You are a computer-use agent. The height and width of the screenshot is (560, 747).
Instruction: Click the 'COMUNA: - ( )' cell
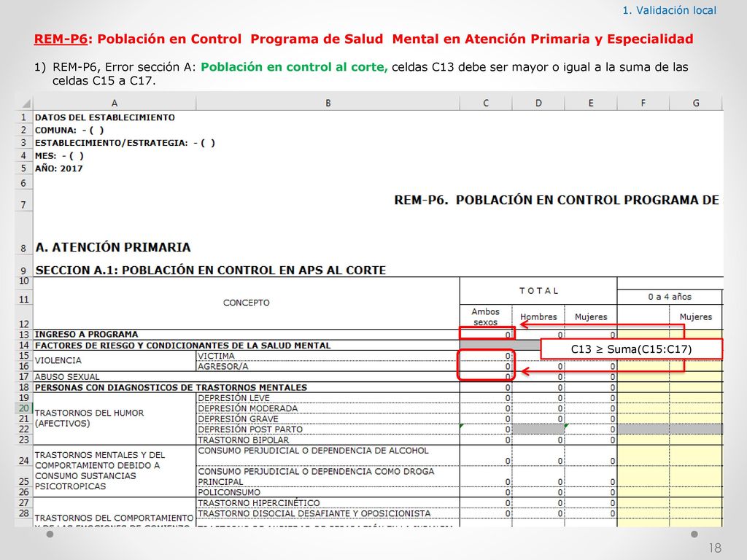click(69, 130)
